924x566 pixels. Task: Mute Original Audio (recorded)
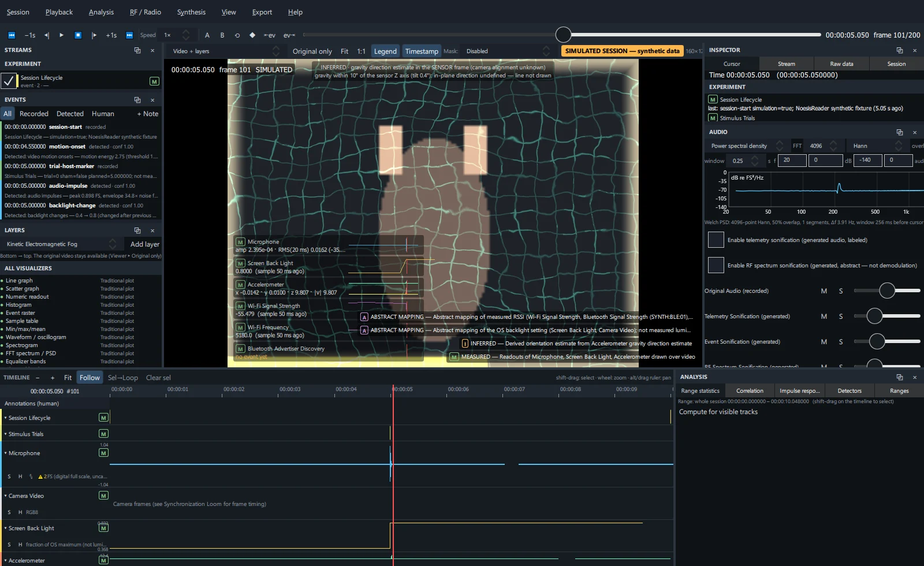tap(824, 291)
